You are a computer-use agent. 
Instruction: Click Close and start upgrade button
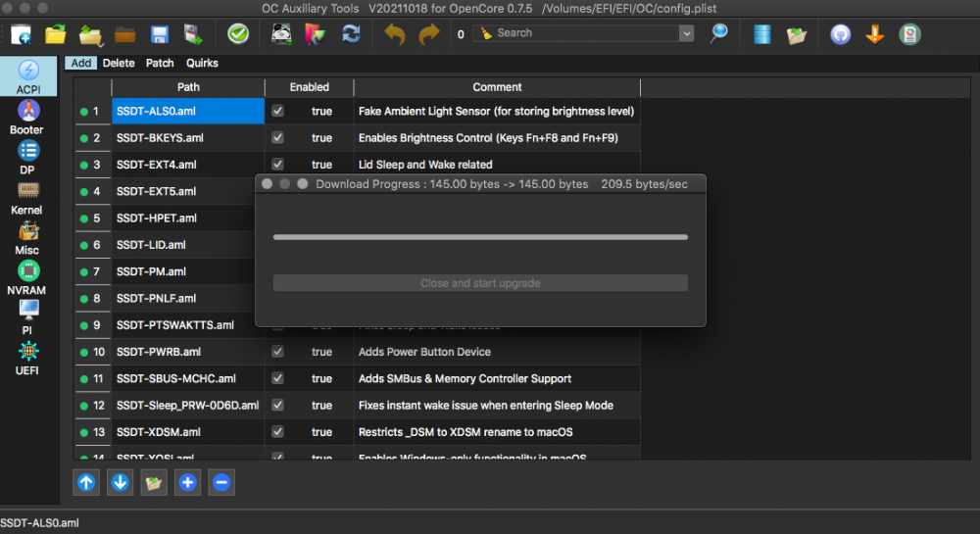tap(480, 283)
